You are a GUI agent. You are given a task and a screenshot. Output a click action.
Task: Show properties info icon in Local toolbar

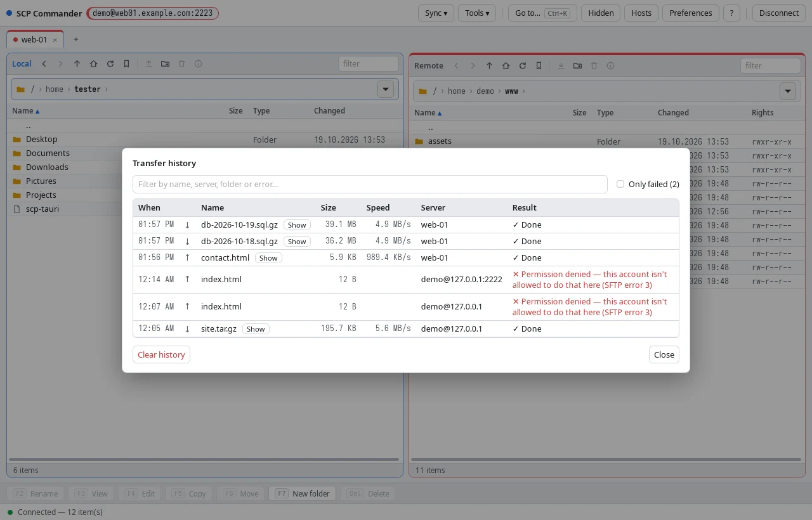click(198, 64)
